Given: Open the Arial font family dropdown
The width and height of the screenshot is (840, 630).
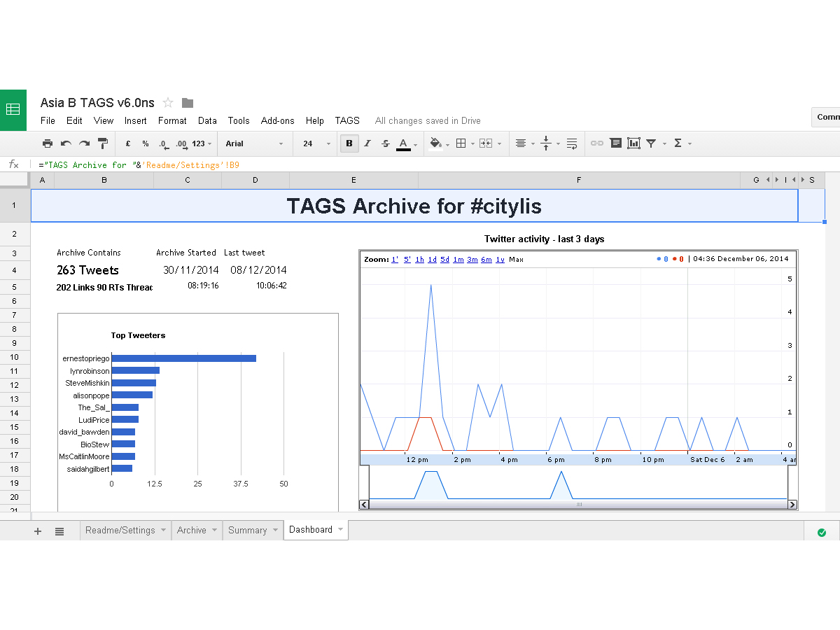Looking at the screenshot, I should [254, 143].
